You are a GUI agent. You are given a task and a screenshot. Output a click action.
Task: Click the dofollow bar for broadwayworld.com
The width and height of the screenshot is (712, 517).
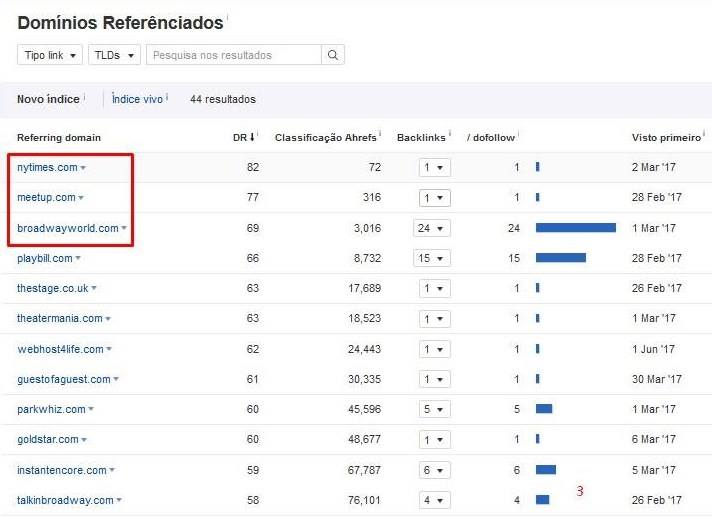coord(576,228)
